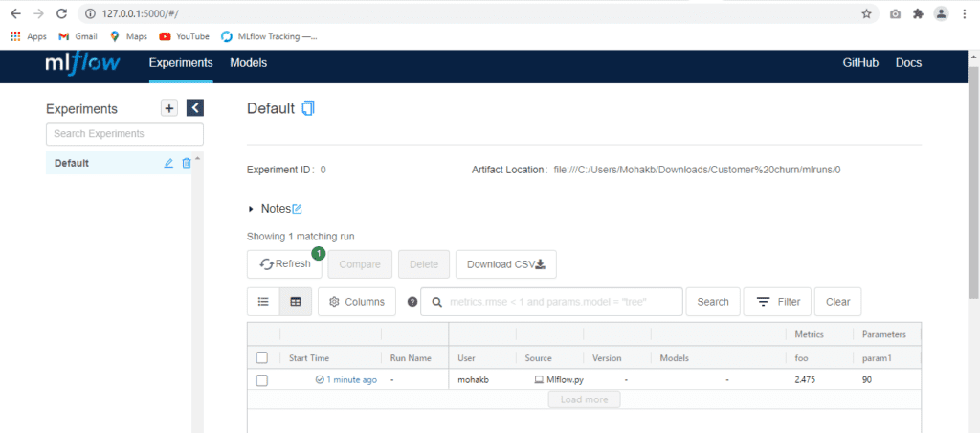Open the Maps bookmark
This screenshot has height=433, width=980.
click(129, 36)
